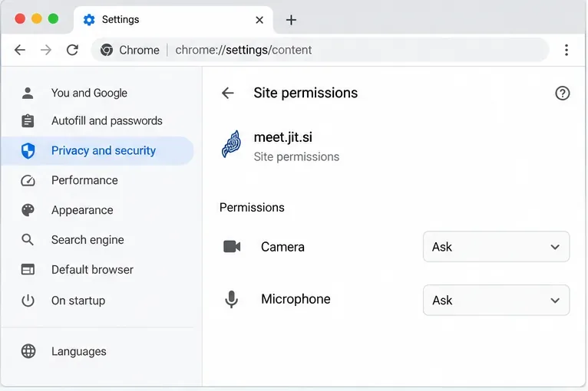This screenshot has height=391, width=588.
Task: Click the speedometer icon for Performance
Action: point(28,180)
